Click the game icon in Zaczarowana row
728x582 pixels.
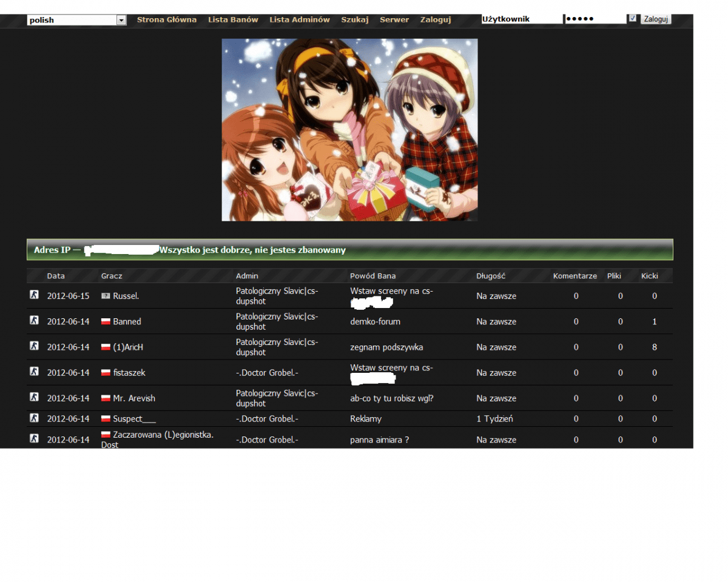pos(35,438)
